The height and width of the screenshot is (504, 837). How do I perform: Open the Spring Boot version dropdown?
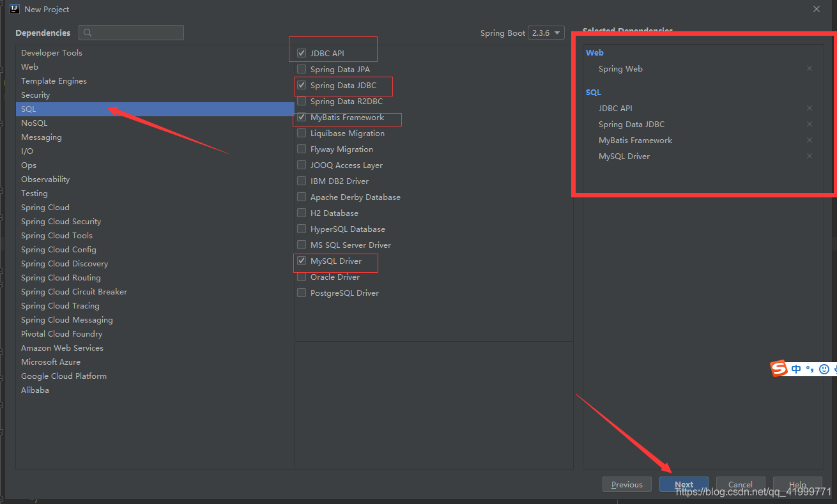click(546, 33)
